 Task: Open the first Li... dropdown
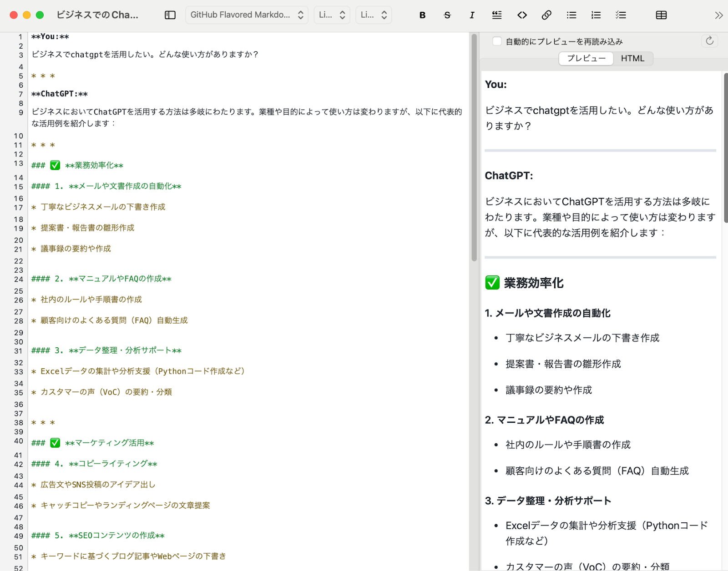click(x=332, y=15)
